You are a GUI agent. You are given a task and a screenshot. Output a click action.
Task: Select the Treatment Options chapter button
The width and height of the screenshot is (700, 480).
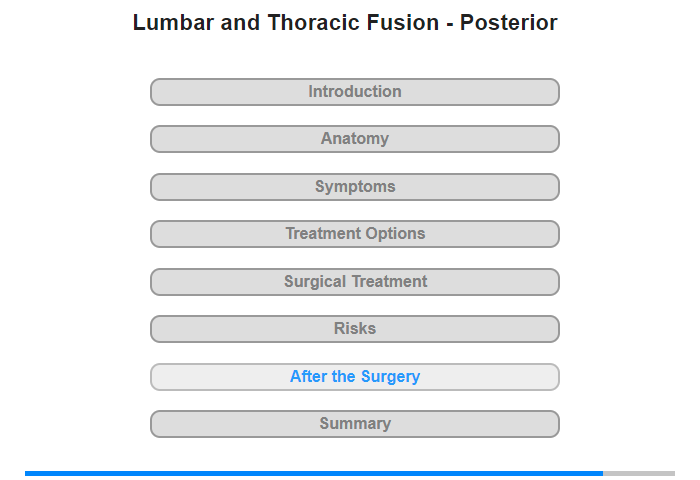pyautogui.click(x=354, y=234)
